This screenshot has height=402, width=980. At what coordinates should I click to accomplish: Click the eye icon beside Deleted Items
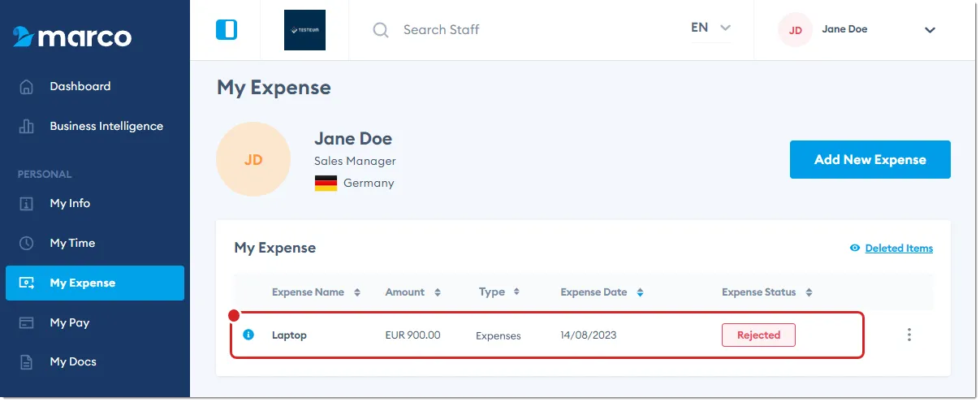[855, 249]
